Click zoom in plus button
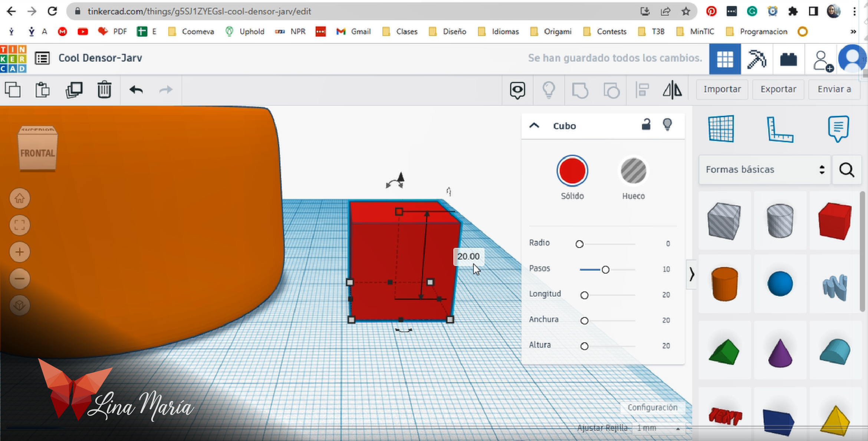868x441 pixels. coord(20,252)
